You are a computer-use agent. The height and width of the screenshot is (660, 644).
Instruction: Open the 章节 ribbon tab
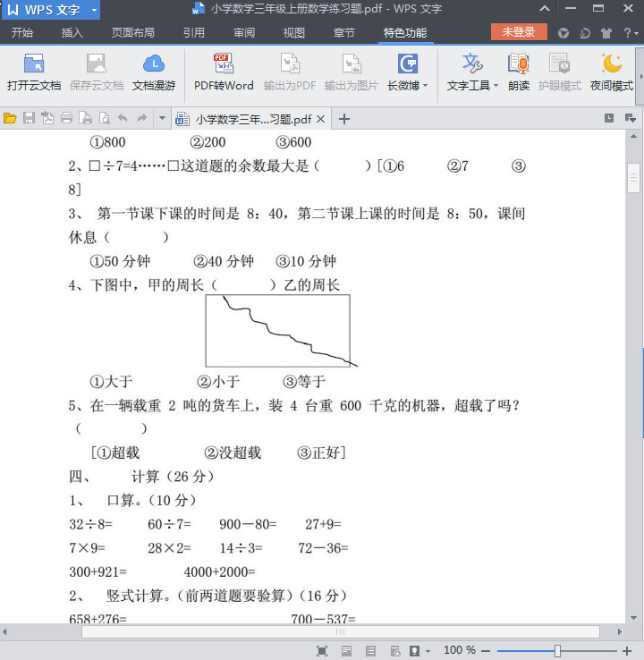coord(343,32)
